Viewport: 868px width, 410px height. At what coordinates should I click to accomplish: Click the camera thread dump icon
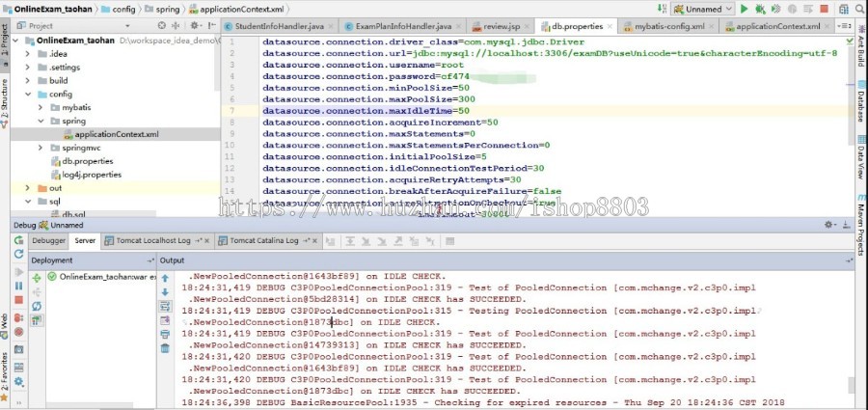(19, 349)
